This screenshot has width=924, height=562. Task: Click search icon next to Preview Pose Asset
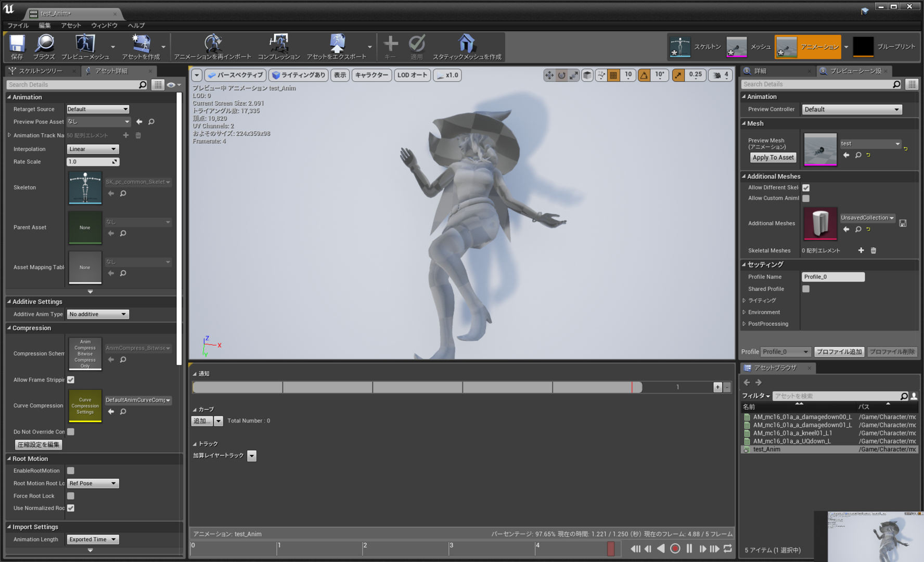[x=151, y=122]
